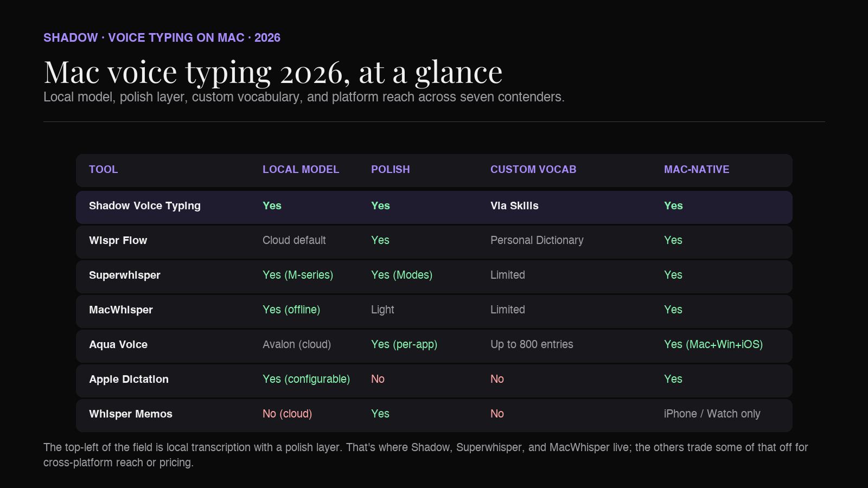The width and height of the screenshot is (868, 488).
Task: Select the 'Shadow Voice Typing' row name
Action: click(x=145, y=206)
